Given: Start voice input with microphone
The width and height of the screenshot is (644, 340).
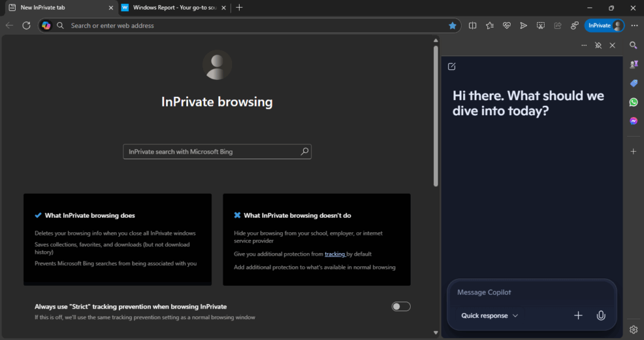Looking at the screenshot, I should click(601, 315).
